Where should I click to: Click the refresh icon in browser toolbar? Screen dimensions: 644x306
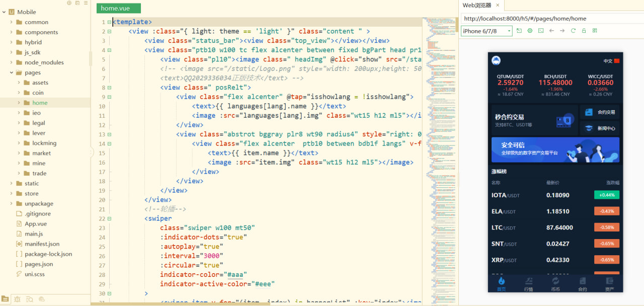coord(573,31)
